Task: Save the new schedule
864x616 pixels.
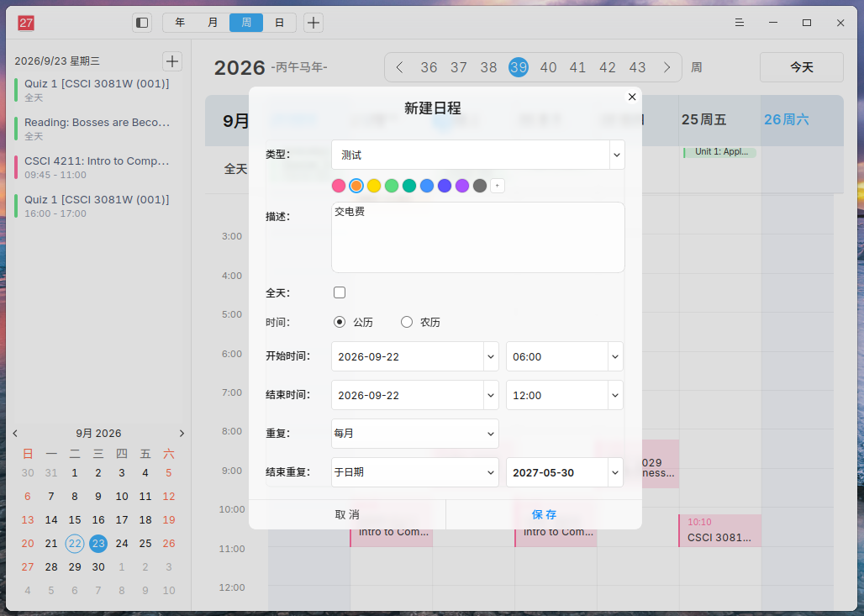Action: [544, 514]
